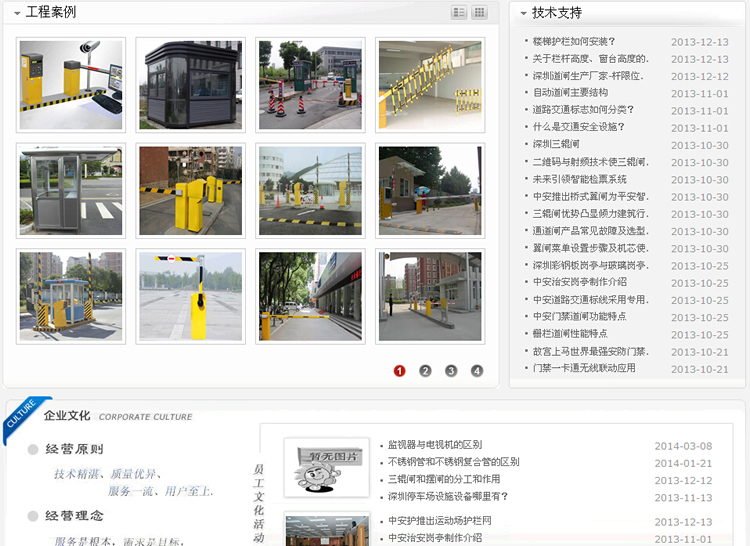Open article 深圳彩钢板岗亭与玻璃岗亭
This screenshot has width=750, height=546.
pos(591,265)
